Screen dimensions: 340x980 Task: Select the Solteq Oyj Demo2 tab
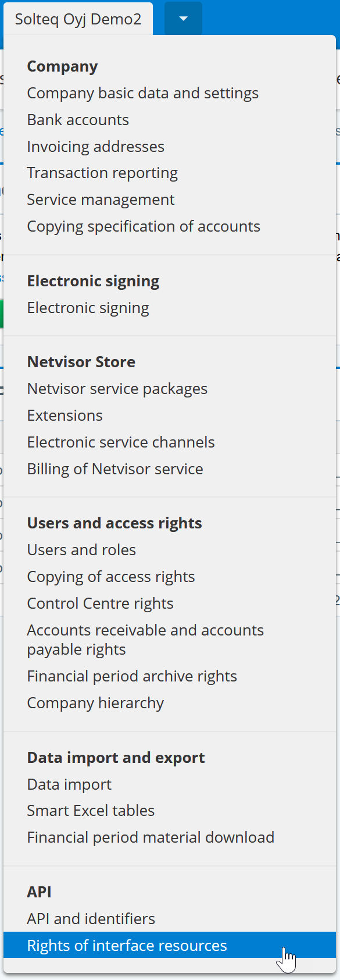tap(78, 19)
